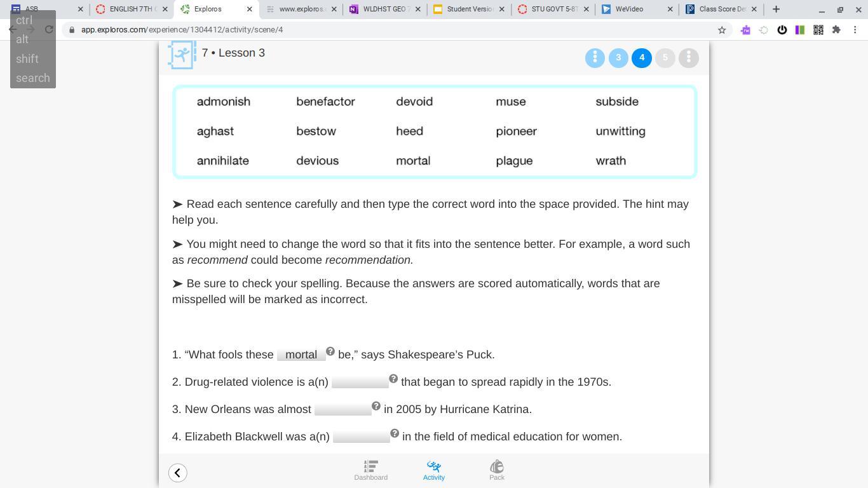Screen dimensions: 868x488
Task: Click the blank in sentence 2 about drug-related violence
Action: 360,382
